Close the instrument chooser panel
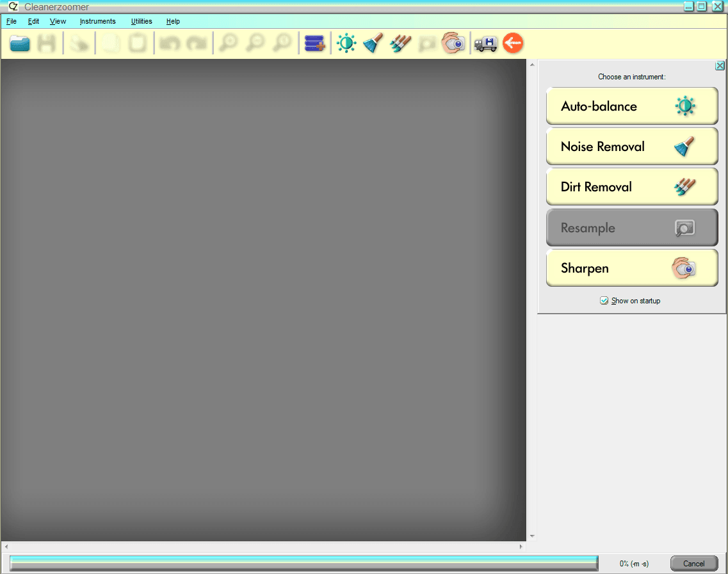This screenshot has width=728, height=574. [720, 66]
